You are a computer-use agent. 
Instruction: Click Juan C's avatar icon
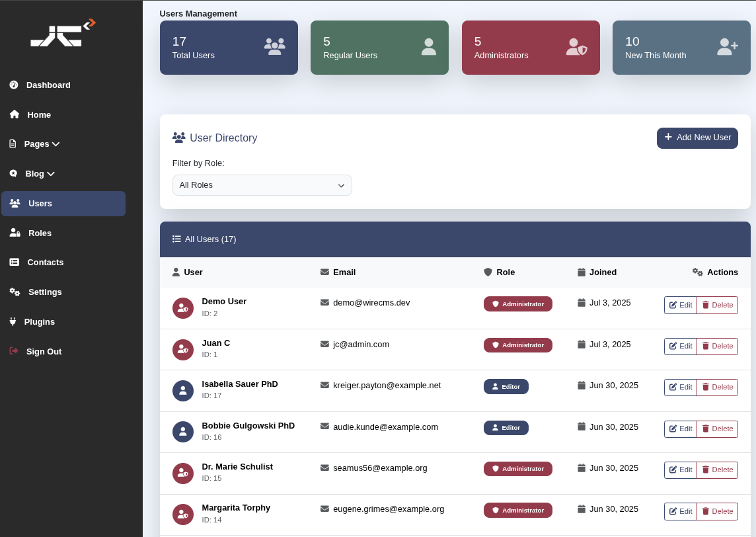click(183, 349)
